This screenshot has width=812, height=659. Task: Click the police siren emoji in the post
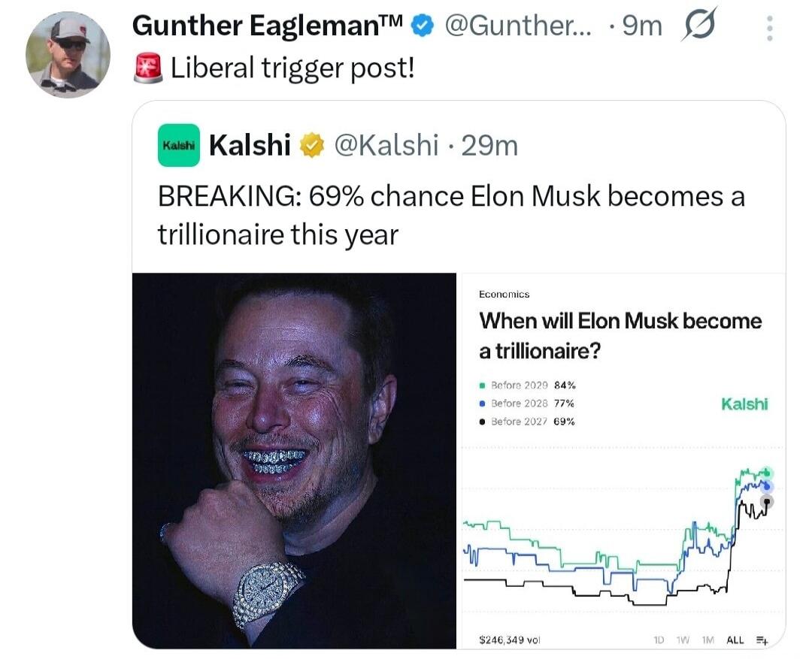pyautogui.click(x=146, y=67)
